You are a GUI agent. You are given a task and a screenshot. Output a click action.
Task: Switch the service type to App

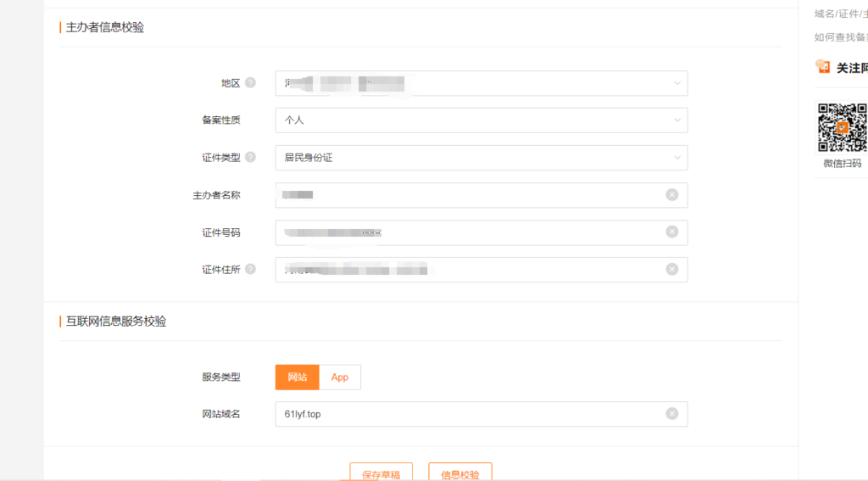[x=340, y=378]
